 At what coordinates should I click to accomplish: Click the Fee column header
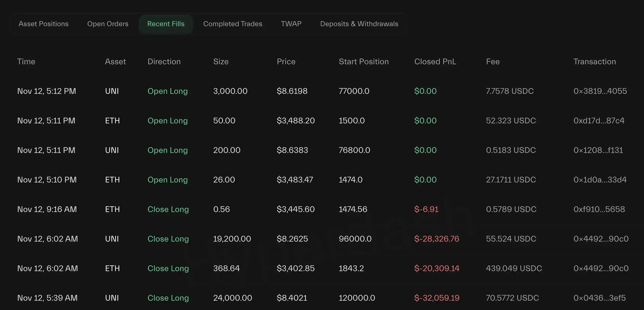[493, 62]
